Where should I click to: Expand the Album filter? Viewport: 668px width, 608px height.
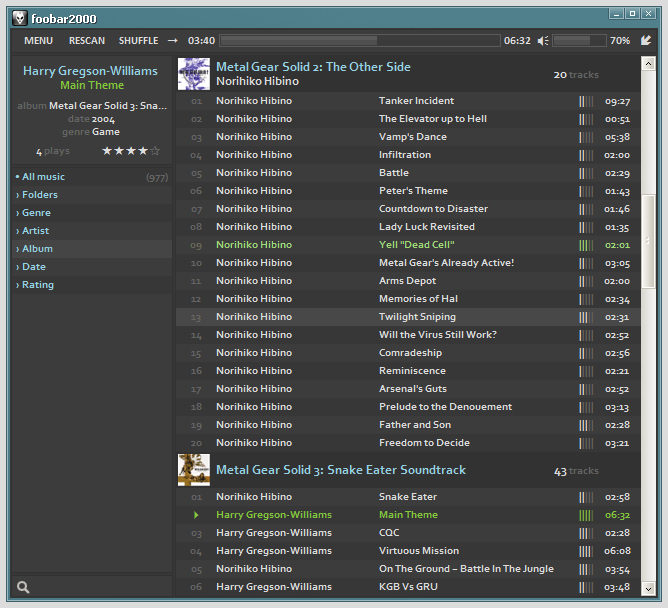pyautogui.click(x=92, y=248)
